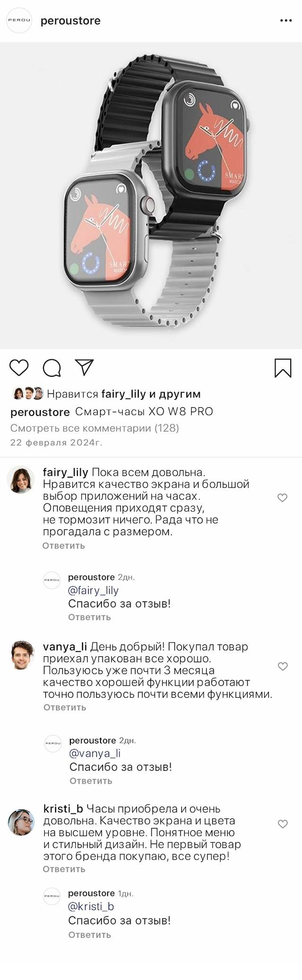This screenshot has width=302, height=980.
Task: Save post using bookmark icon
Action: click(283, 368)
